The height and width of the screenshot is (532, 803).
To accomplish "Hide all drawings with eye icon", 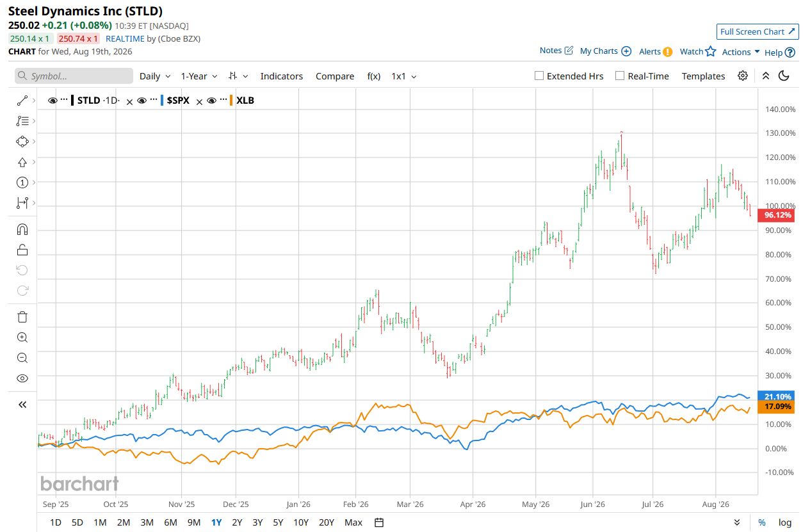I will pyautogui.click(x=22, y=378).
